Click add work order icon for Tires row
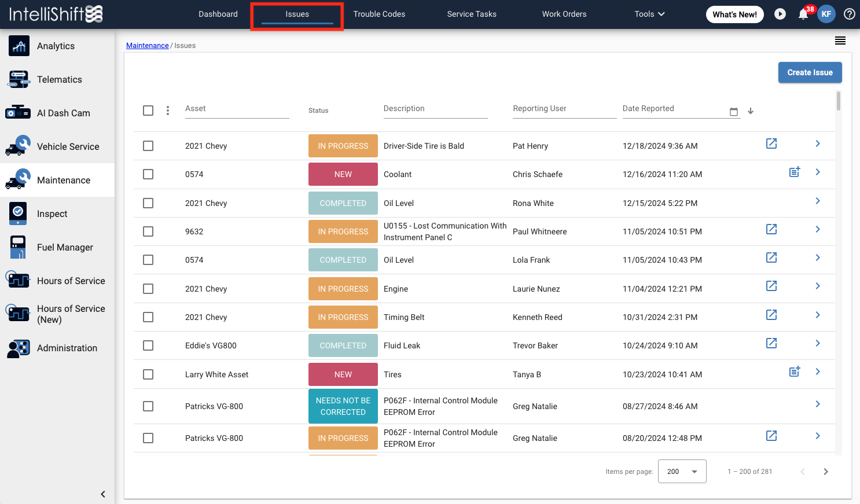Image resolution: width=860 pixels, height=504 pixels. [795, 371]
